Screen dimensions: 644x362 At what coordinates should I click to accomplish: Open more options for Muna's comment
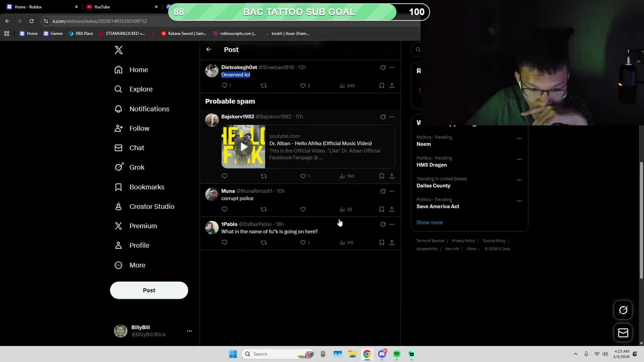click(392, 191)
